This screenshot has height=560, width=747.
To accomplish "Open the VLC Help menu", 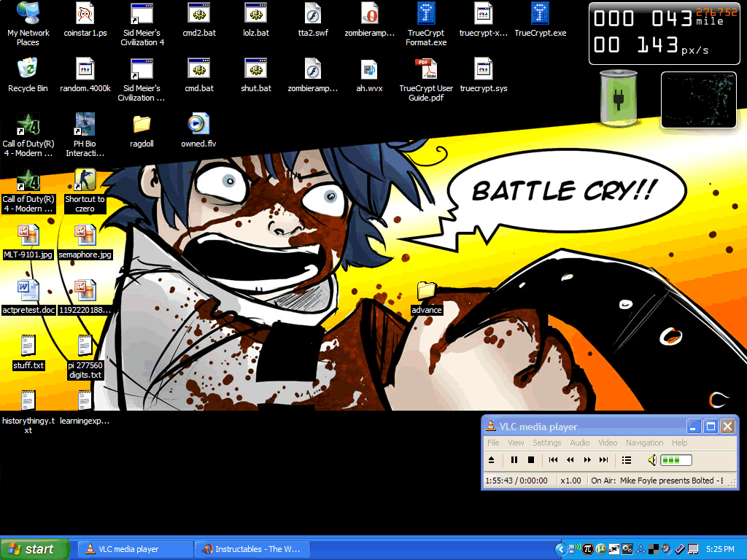I will click(x=679, y=443).
